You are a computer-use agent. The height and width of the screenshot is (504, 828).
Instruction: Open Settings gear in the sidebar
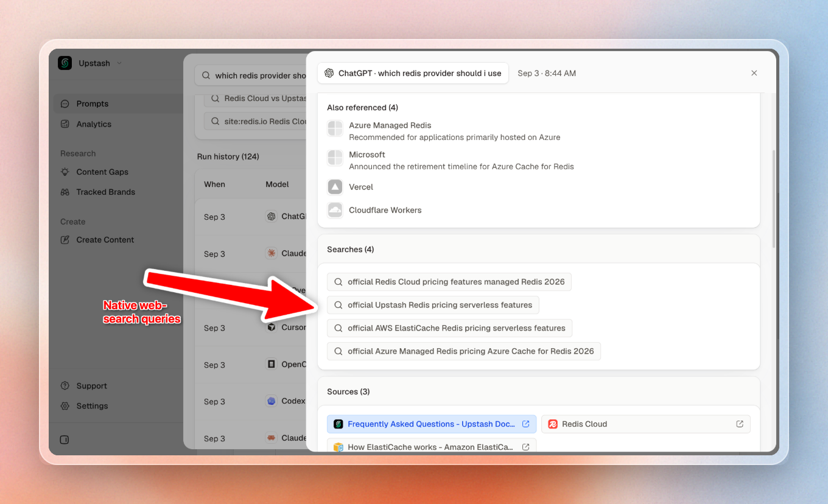click(65, 406)
